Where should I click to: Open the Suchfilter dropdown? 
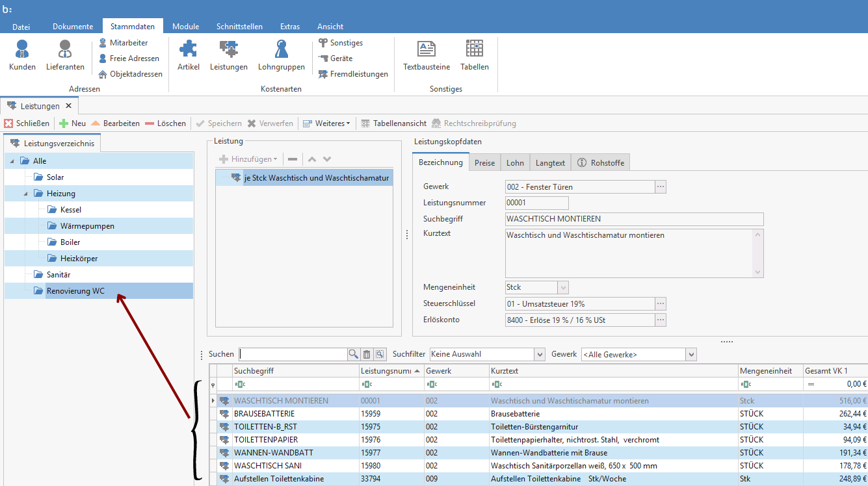pyautogui.click(x=539, y=354)
